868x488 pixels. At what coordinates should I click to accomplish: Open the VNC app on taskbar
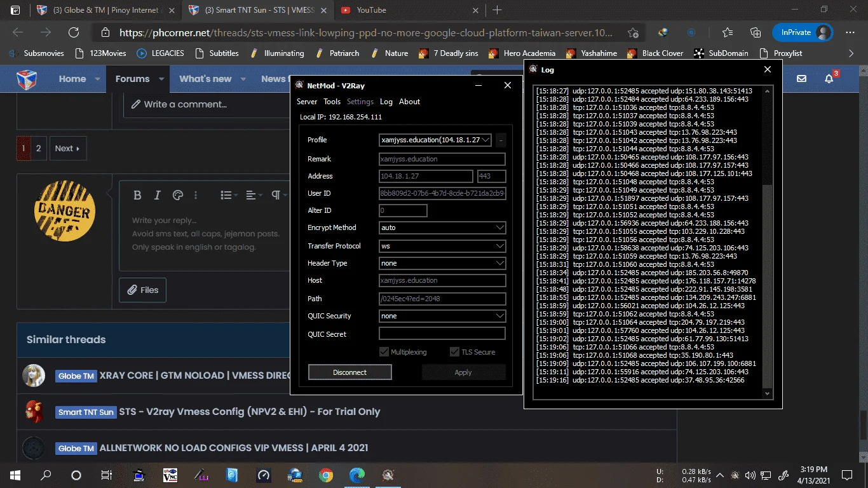(170, 475)
